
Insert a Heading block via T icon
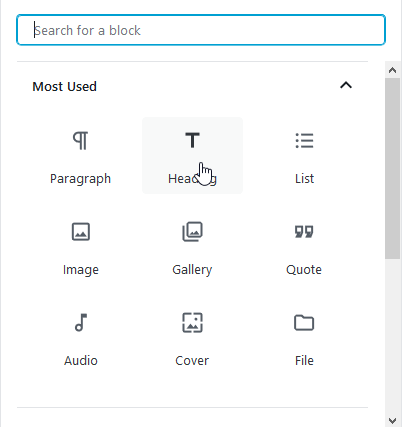[x=192, y=140]
